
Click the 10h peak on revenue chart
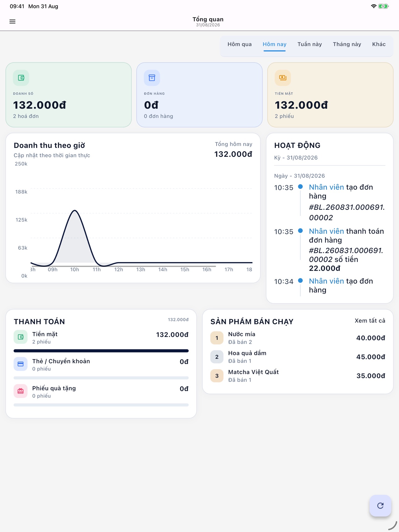click(x=75, y=211)
